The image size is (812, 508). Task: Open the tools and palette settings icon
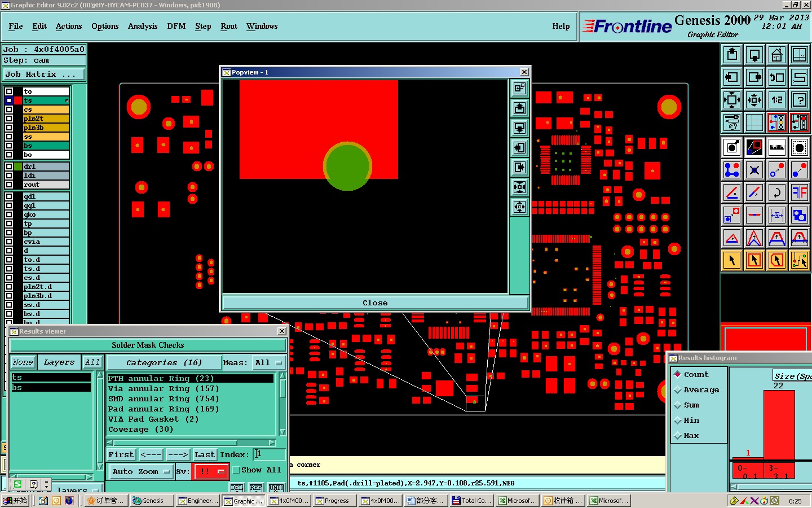pos(732,122)
